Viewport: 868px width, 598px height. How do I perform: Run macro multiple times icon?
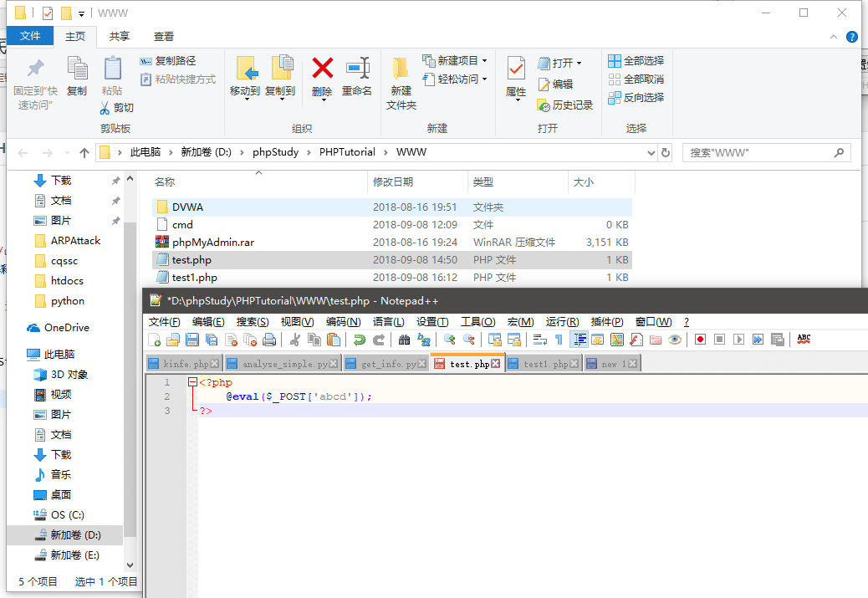coord(758,340)
